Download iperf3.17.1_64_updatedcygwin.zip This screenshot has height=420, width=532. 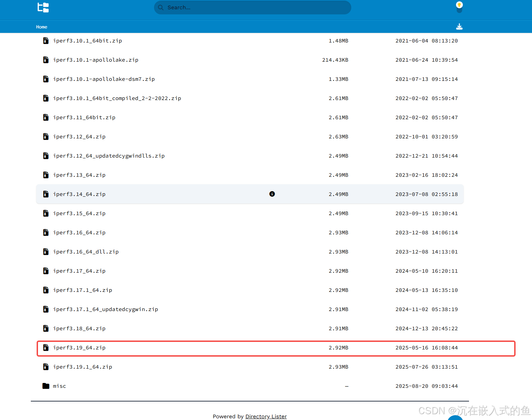(x=105, y=309)
